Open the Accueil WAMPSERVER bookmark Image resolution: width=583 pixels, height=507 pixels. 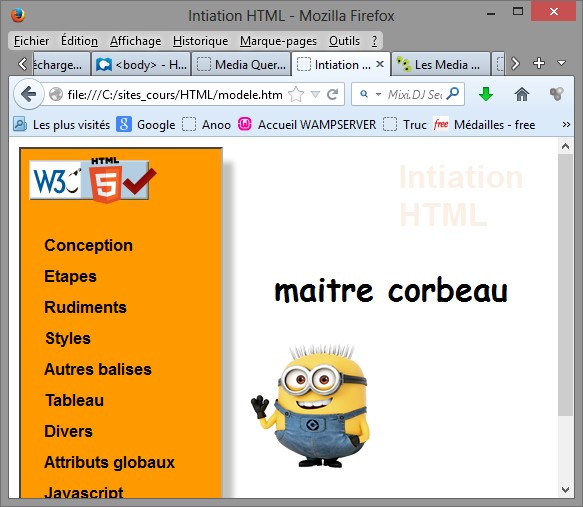(307, 124)
